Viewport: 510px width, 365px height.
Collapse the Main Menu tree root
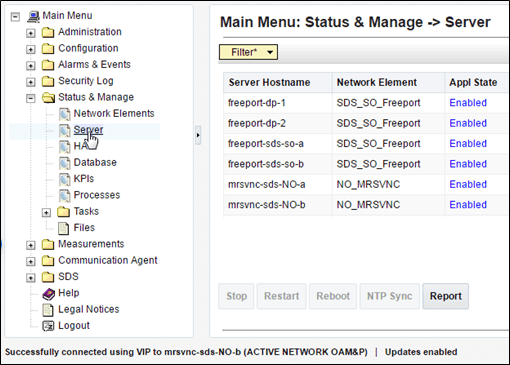[15, 17]
